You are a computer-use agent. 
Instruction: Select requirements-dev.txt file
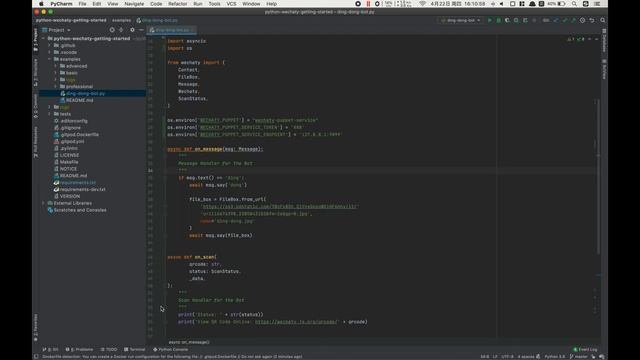pos(83,189)
